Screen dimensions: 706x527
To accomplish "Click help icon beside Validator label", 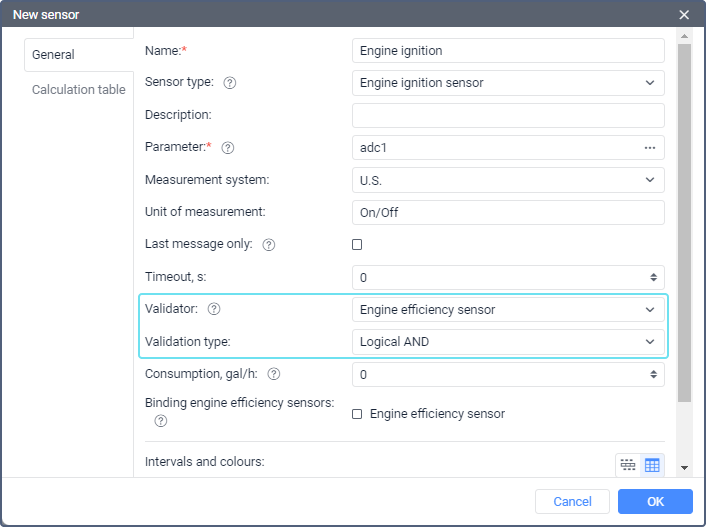I will (214, 310).
